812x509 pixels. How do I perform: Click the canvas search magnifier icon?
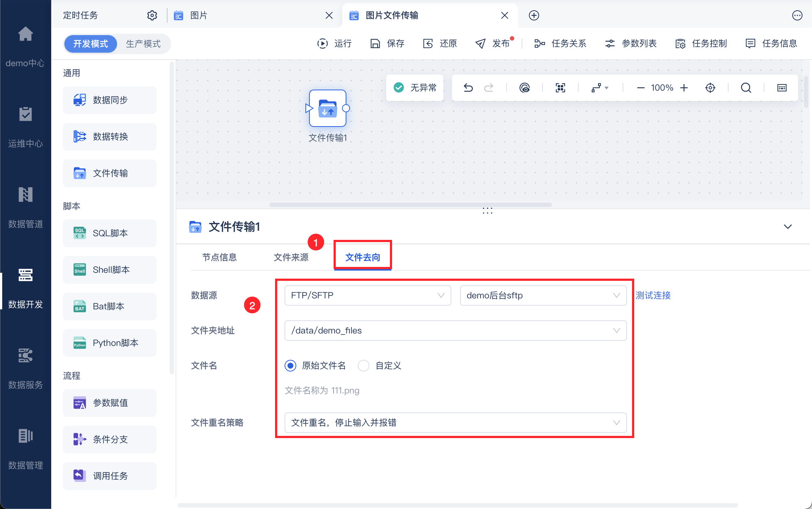[x=746, y=88]
